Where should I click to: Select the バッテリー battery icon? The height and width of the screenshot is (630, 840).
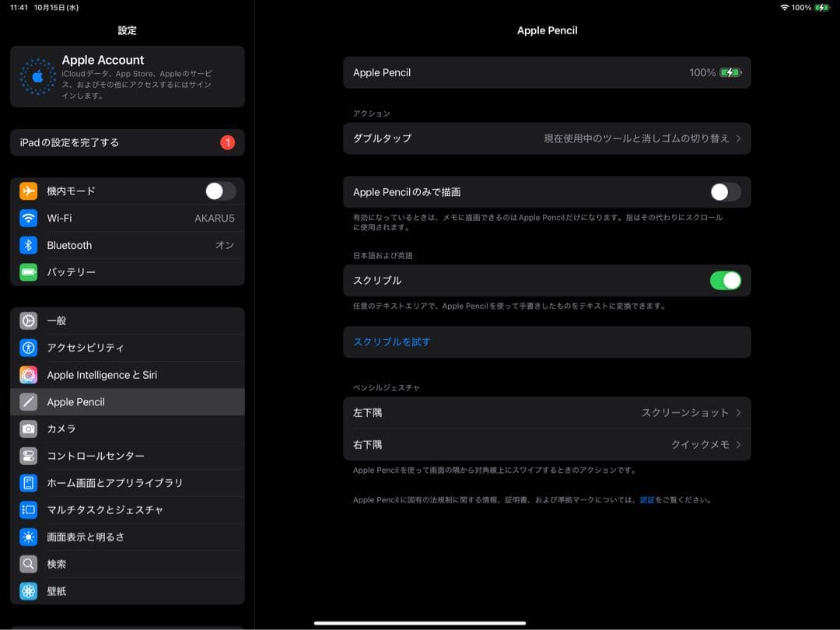(28, 272)
